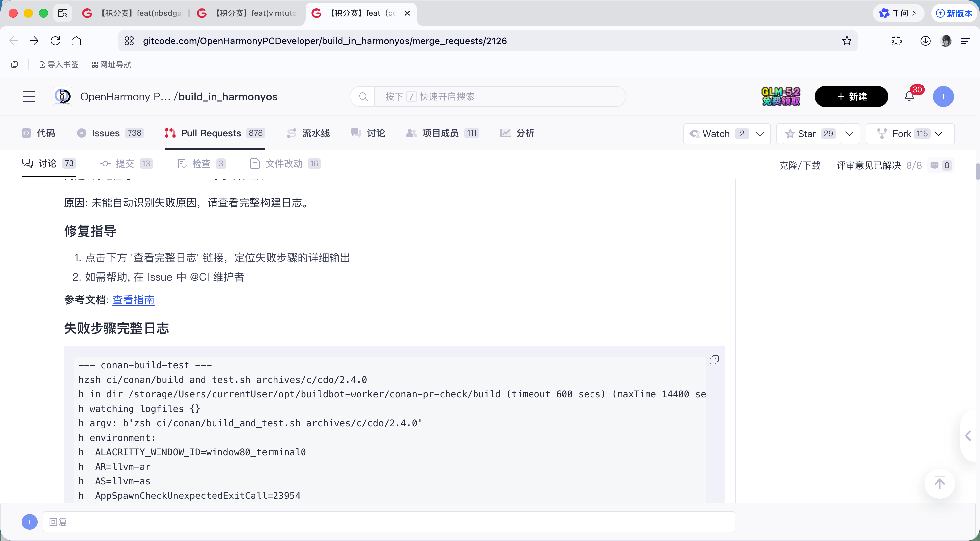Click the OpenHarmony P... organization name
Image resolution: width=980 pixels, height=541 pixels.
point(126,97)
